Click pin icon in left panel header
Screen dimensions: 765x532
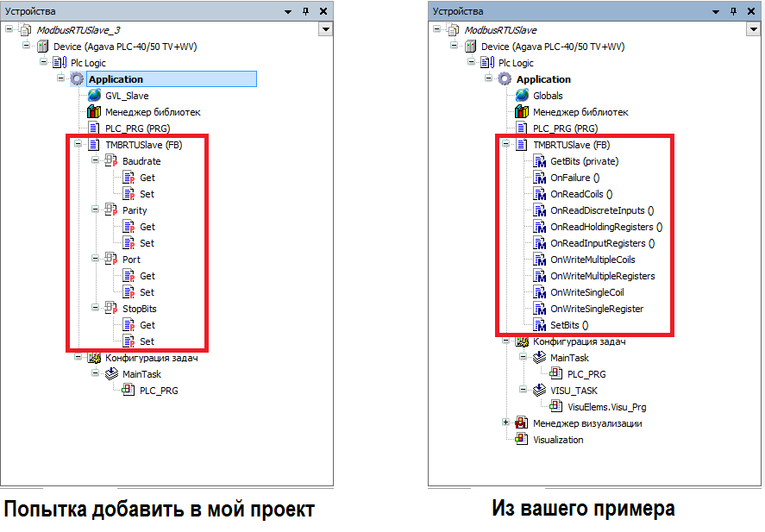(306, 11)
